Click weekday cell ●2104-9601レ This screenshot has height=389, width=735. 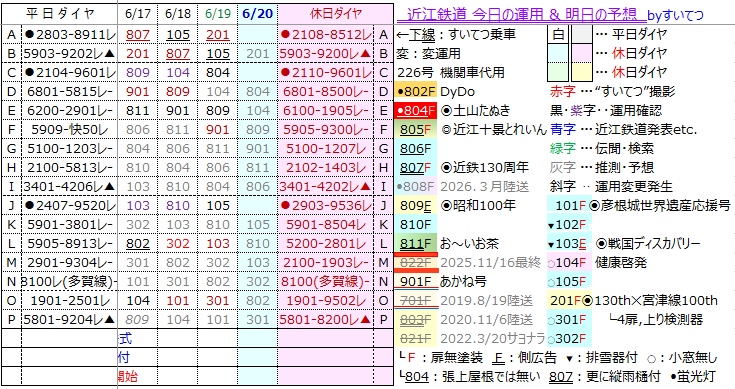[x=69, y=73]
